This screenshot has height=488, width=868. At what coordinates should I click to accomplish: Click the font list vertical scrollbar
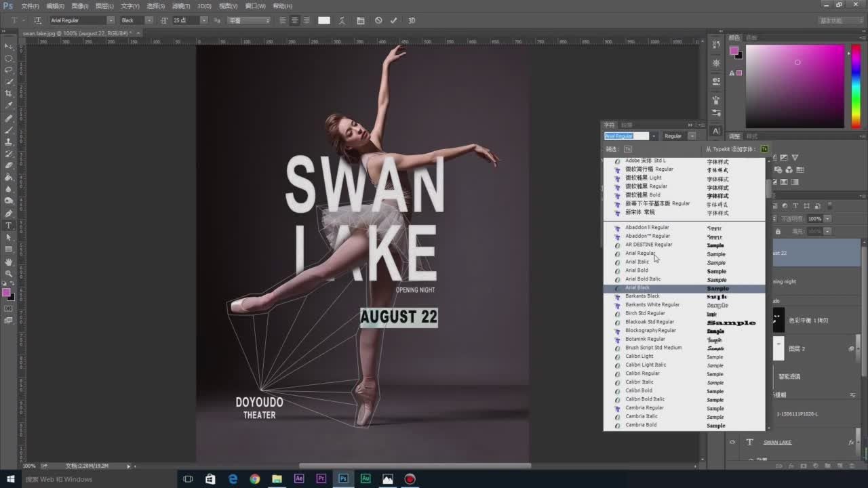coord(768,295)
